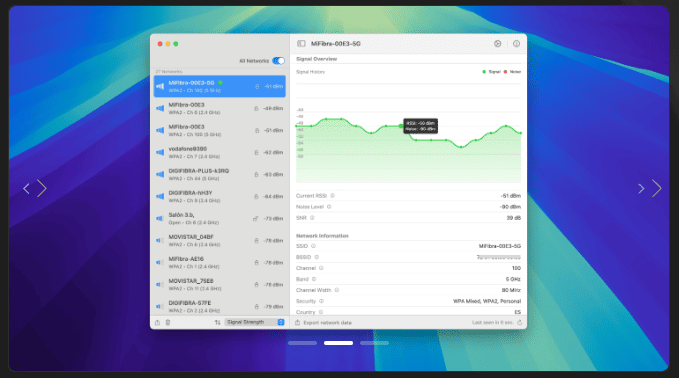Go to the first carousel slide indicator

[302, 343]
